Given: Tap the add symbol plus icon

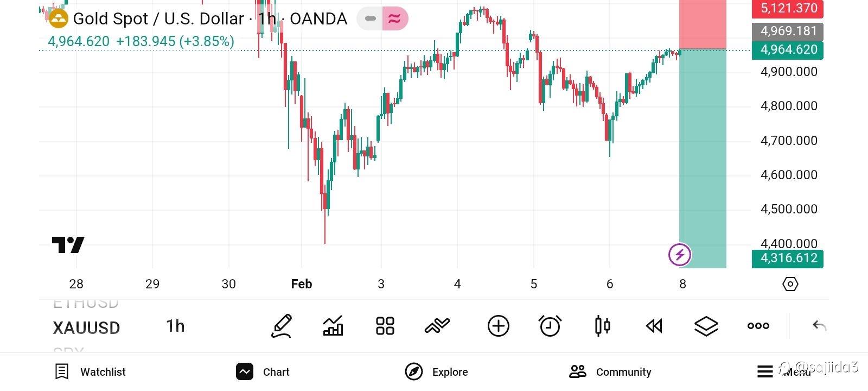Looking at the screenshot, I should tap(498, 326).
